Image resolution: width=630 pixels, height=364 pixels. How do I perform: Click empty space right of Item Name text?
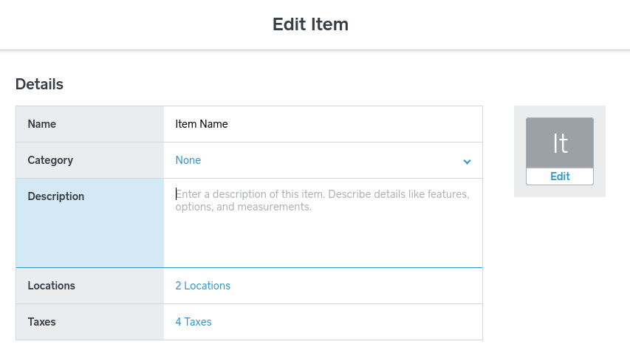(355, 124)
